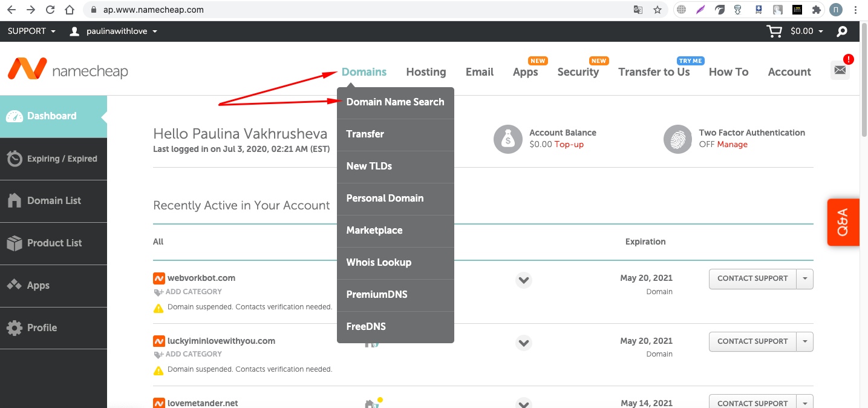Viewport: 868px width, 408px height.
Task: Open Profile in the sidebar
Action: (x=53, y=328)
